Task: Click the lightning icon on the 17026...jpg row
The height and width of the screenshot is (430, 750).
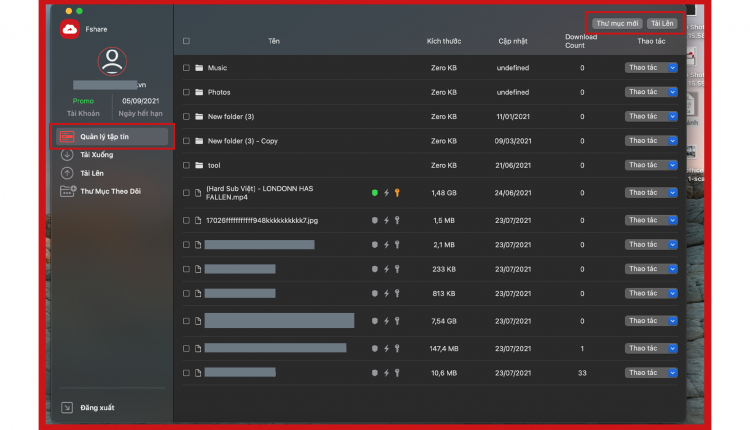Action: 386,221
